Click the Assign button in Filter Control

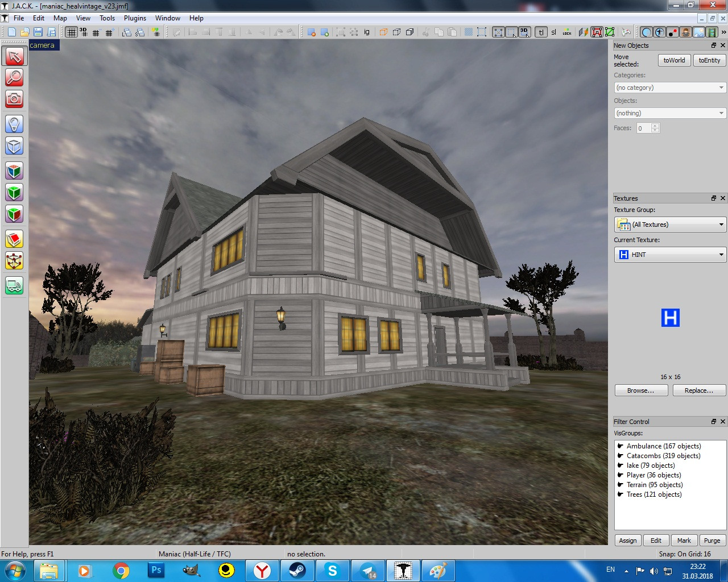[628, 541]
